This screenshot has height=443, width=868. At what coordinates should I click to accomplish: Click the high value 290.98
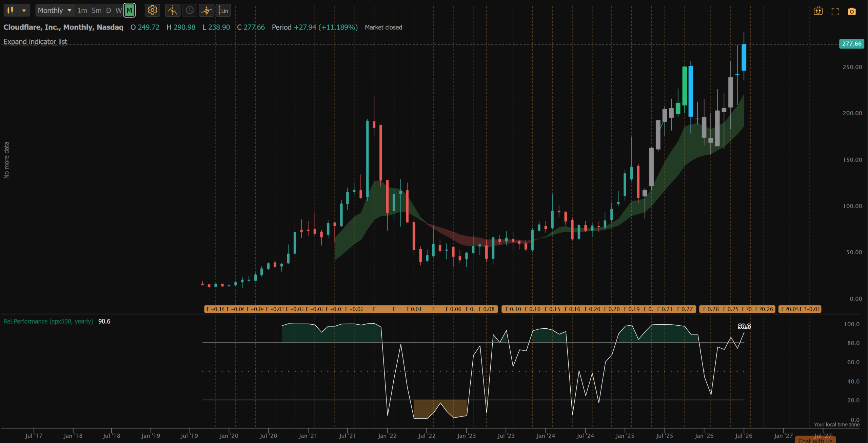(x=184, y=27)
